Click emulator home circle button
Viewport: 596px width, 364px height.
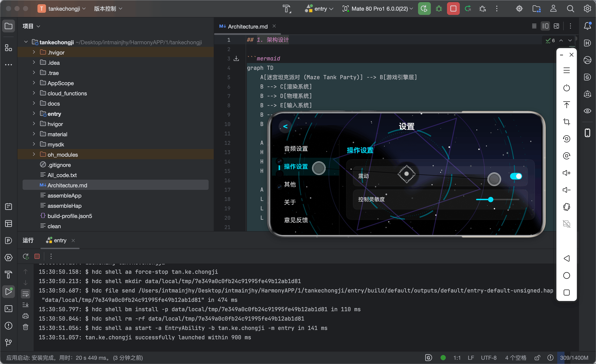[x=566, y=275]
